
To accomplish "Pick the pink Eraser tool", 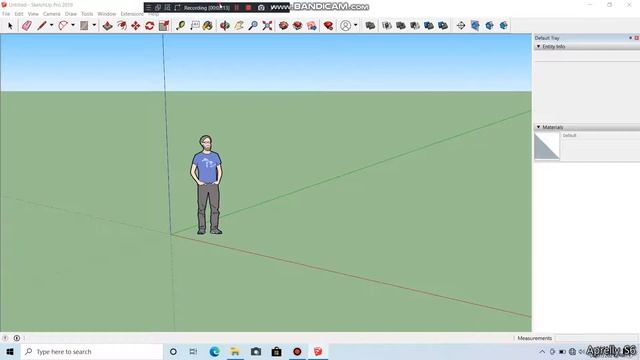I will coord(27,26).
